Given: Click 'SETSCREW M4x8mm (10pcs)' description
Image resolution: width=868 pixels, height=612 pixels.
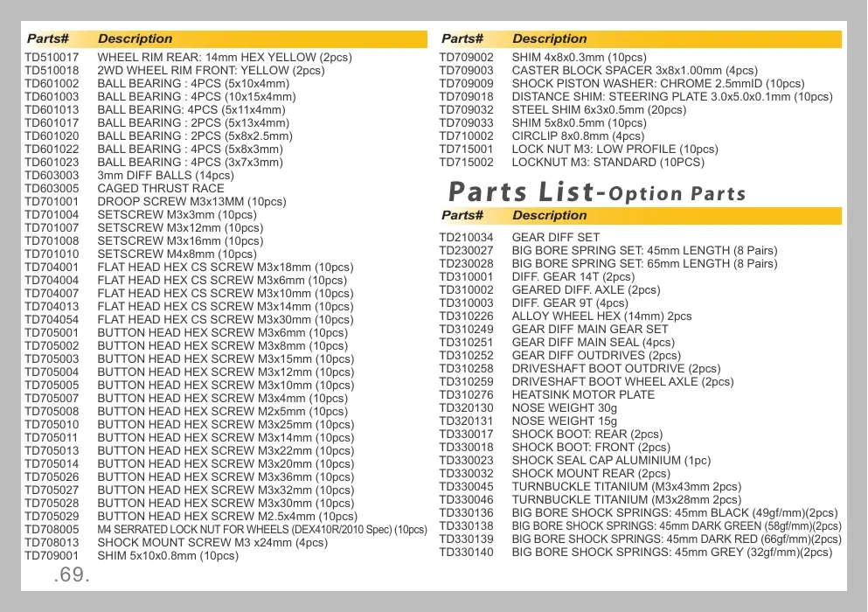Looking at the screenshot, I should pos(177,254).
